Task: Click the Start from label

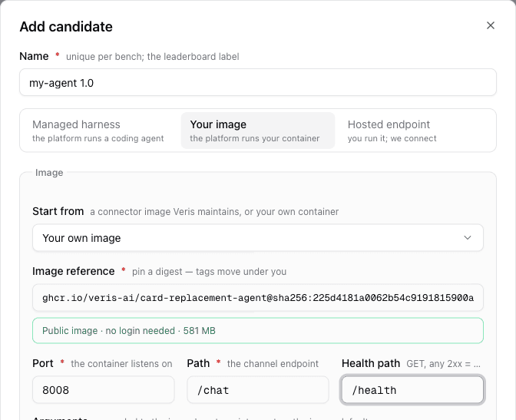Action: (58, 211)
